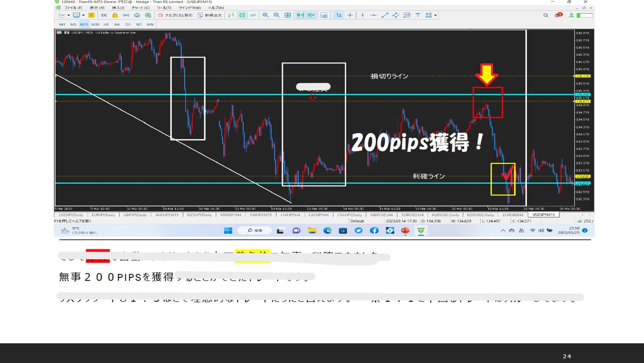This screenshot has height=363, width=644.
Task: Expand the templates dropdown arrow
Action: [83, 15]
